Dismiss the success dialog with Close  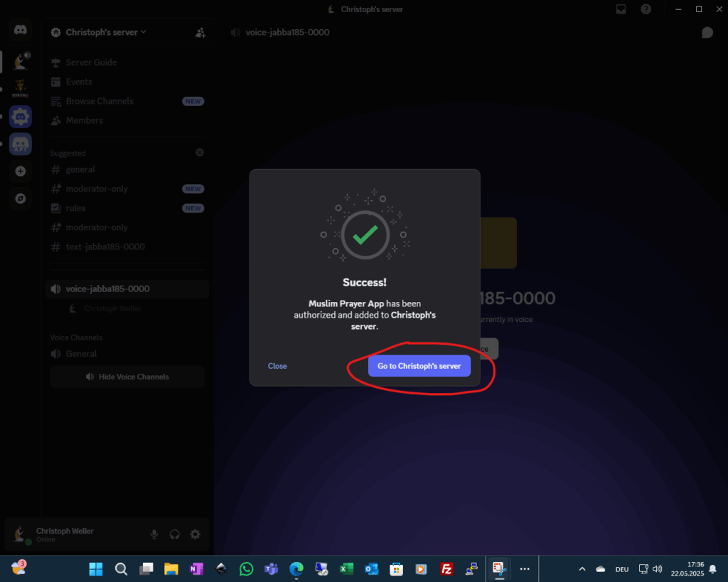click(277, 366)
